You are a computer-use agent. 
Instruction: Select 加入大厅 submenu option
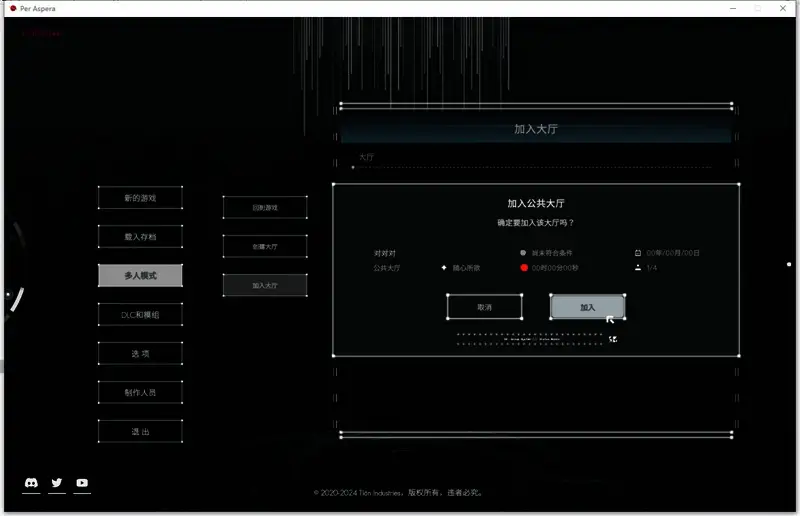(x=265, y=285)
